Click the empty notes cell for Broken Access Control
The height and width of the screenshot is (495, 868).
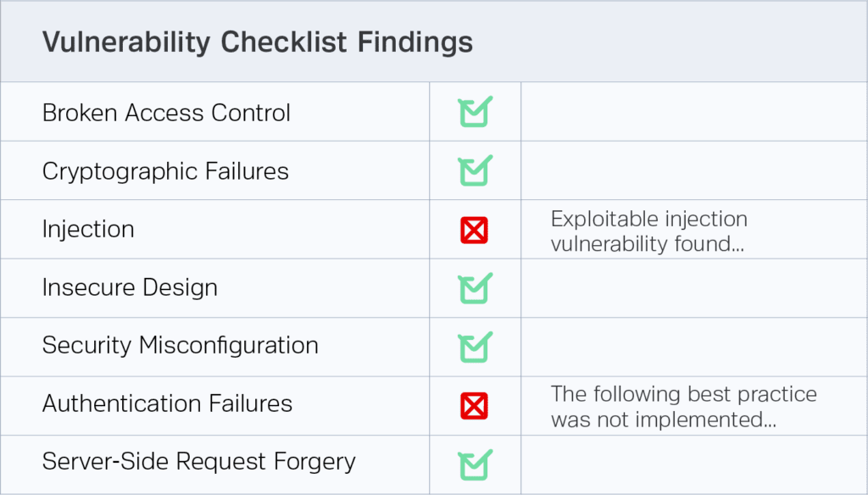pos(693,112)
